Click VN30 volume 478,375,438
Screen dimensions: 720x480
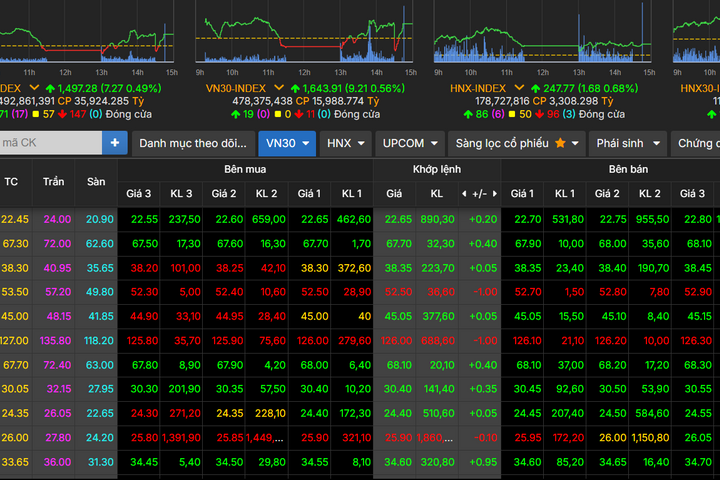coord(262,101)
